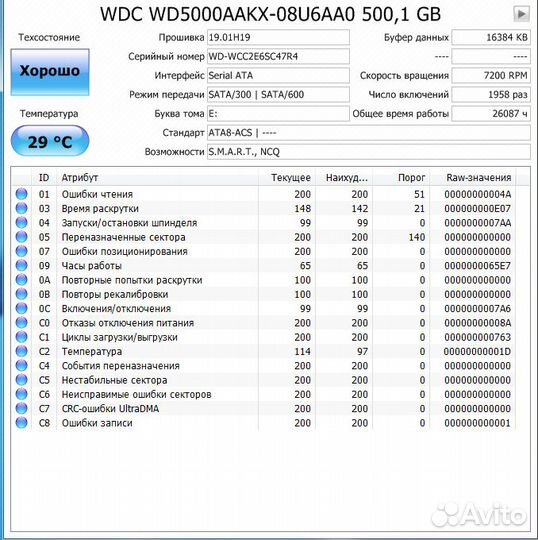
Task: Click the status circle for События переназначения
Action: (x=21, y=365)
